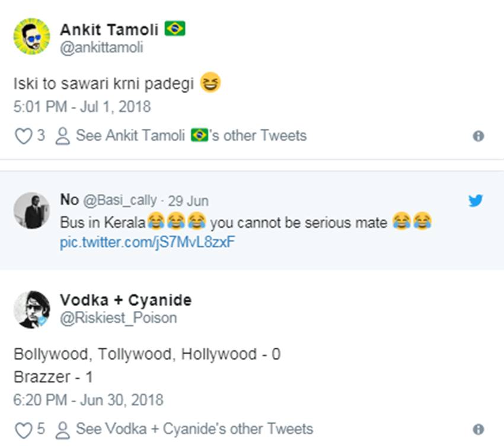The width and height of the screenshot is (504, 448).
Task: Open pic.twitter.com/jS7MvL8zxF link
Action: (143, 242)
